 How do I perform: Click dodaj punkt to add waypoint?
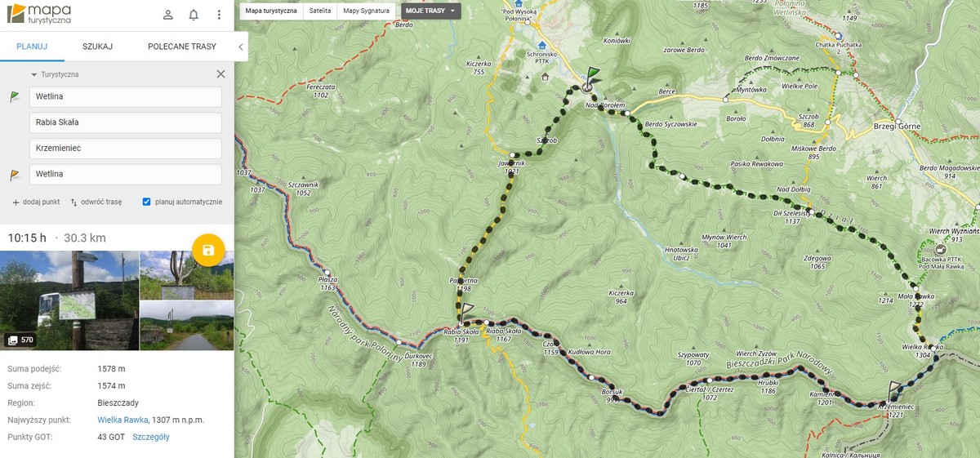[x=36, y=202]
